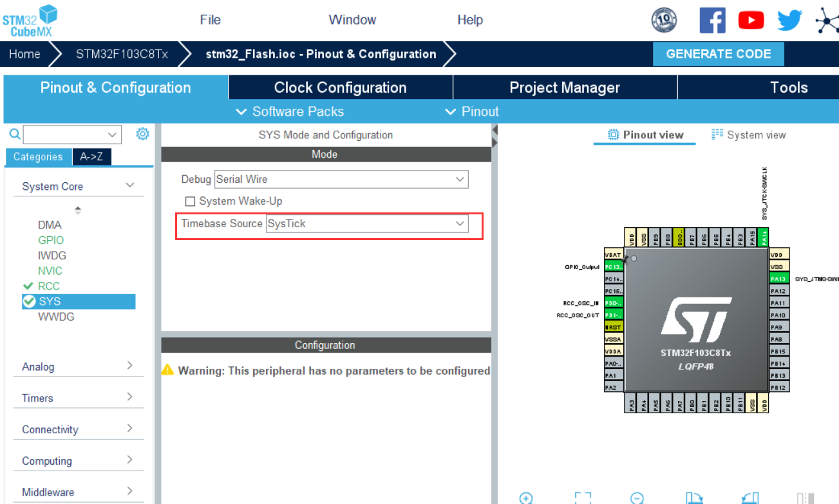Image resolution: width=839 pixels, height=504 pixels.
Task: Open the peripheral search dropdown arrow
Action: 113,135
